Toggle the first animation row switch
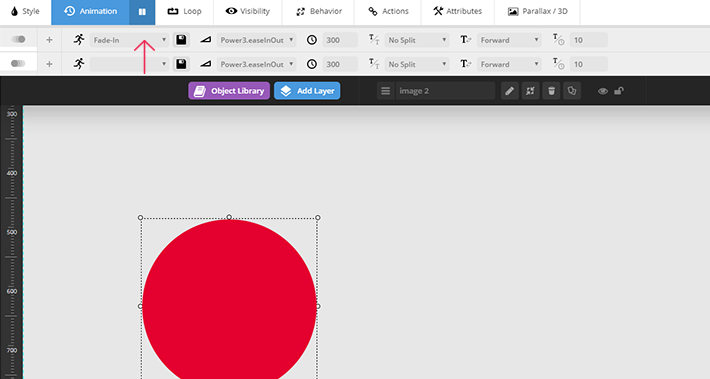This screenshot has width=710, height=379. pos(18,39)
